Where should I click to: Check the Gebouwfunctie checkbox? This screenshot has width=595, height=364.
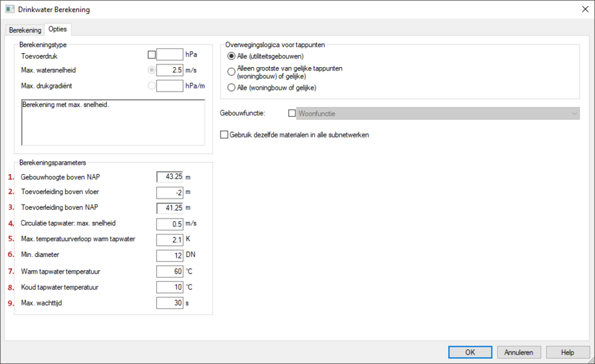pyautogui.click(x=292, y=114)
